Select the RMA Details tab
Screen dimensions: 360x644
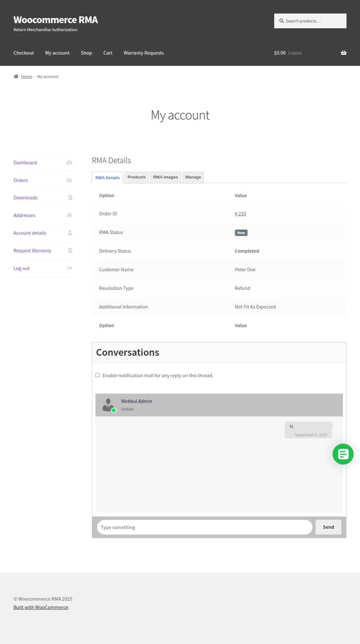tap(107, 178)
